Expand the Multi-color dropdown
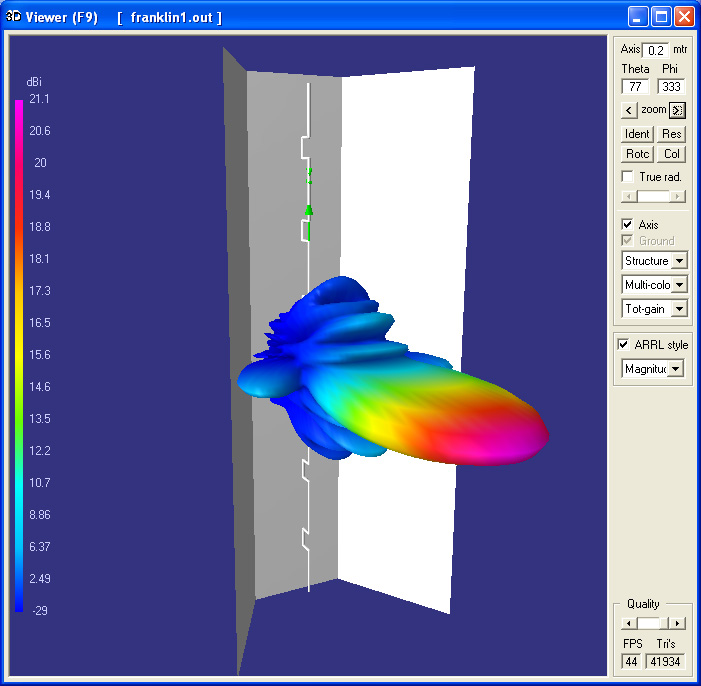This screenshot has height=686, width=701. [x=679, y=284]
